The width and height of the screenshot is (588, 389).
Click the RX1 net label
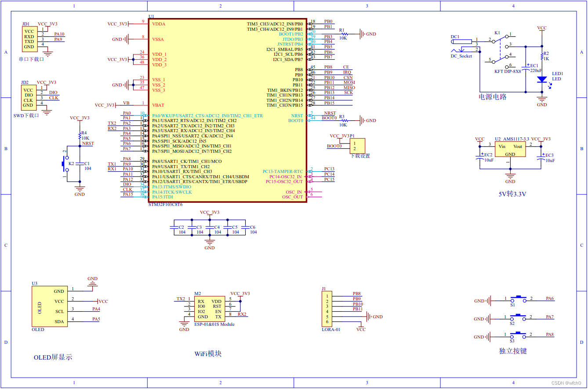tap(112, 169)
